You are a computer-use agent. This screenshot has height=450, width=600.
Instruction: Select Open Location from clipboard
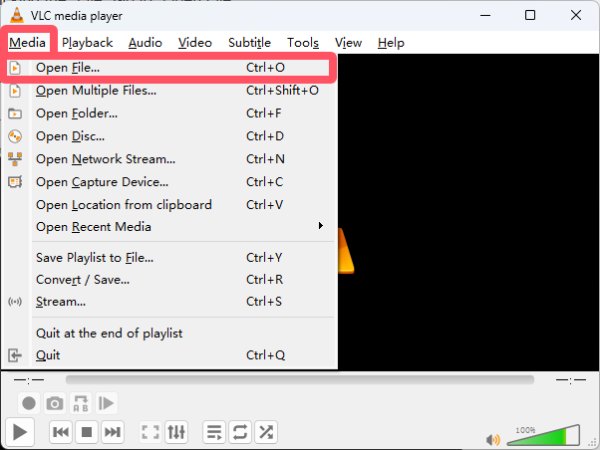click(x=169, y=205)
